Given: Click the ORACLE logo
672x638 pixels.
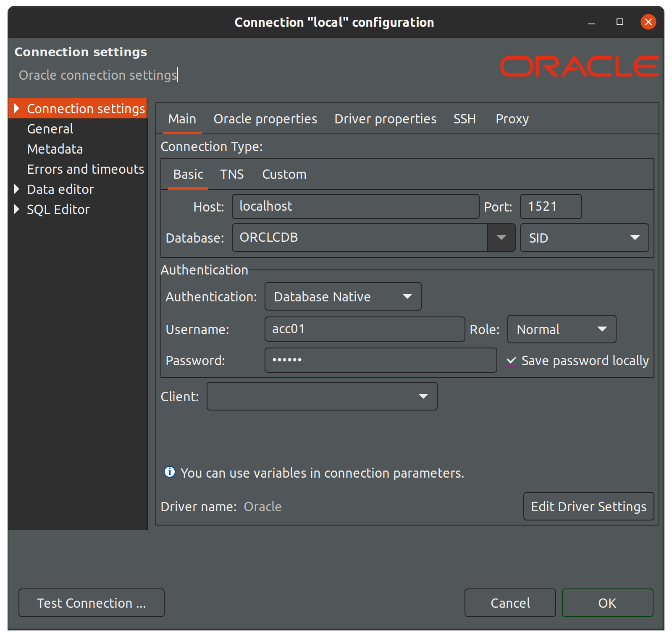Looking at the screenshot, I should click(x=579, y=66).
